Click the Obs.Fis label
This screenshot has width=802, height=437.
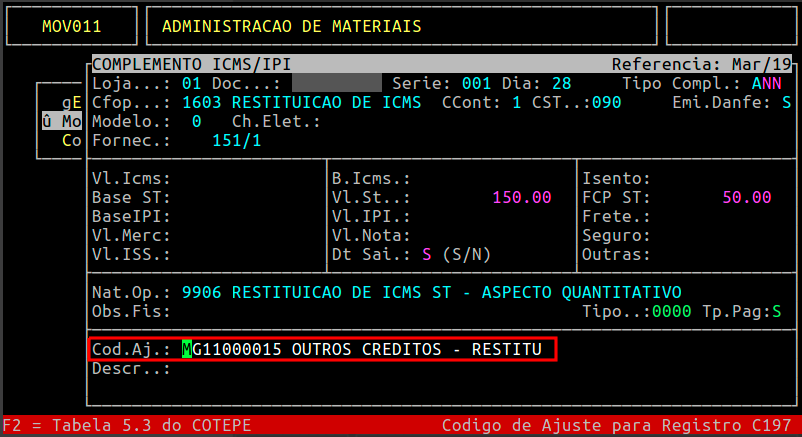[x=131, y=312]
